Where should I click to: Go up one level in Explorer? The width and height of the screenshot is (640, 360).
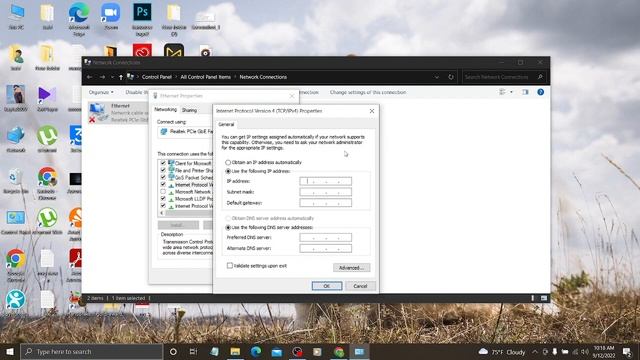pos(121,77)
